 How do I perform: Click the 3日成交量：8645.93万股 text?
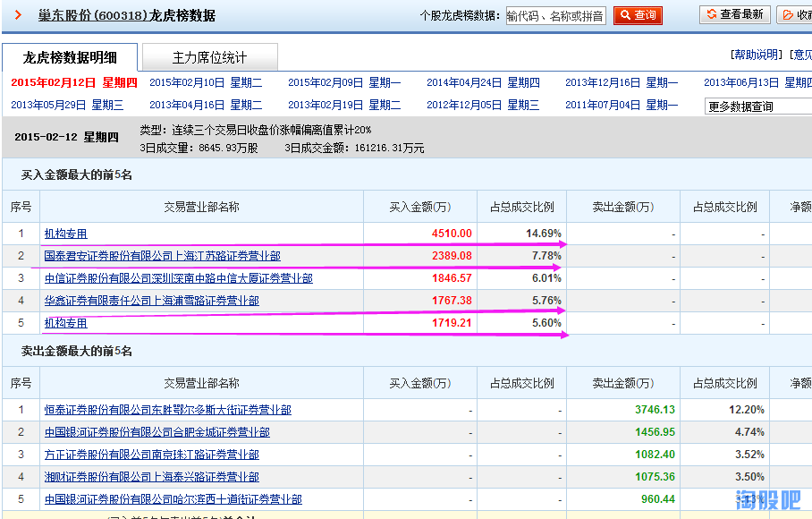[199, 149]
